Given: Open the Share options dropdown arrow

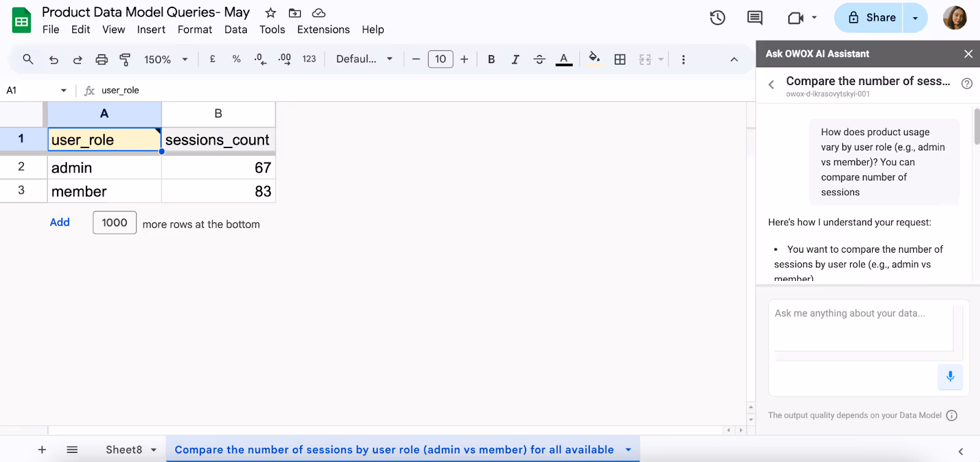Looking at the screenshot, I should coord(916,18).
